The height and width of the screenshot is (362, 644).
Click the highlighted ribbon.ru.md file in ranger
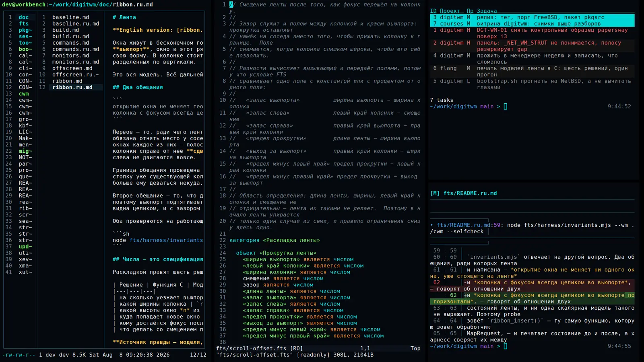coord(76,87)
